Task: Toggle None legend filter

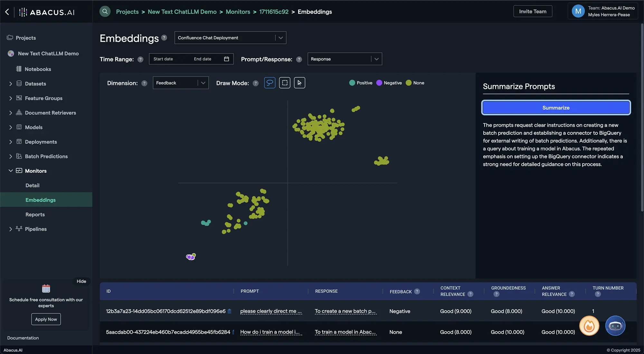Action: (x=415, y=83)
